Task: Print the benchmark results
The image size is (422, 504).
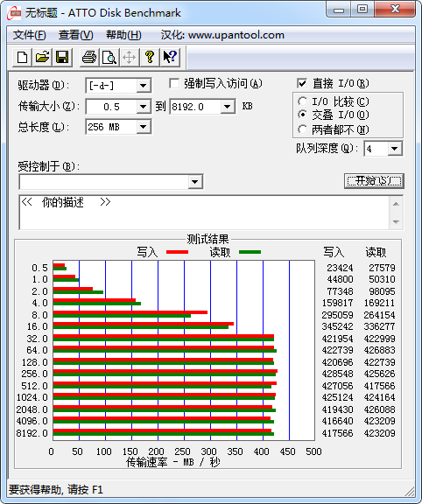Action: click(x=89, y=58)
